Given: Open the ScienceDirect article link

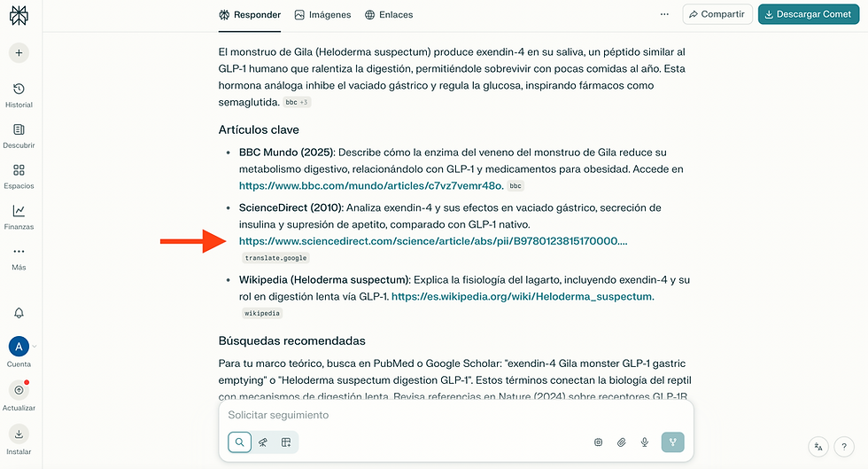Looking at the screenshot, I should pos(433,241).
